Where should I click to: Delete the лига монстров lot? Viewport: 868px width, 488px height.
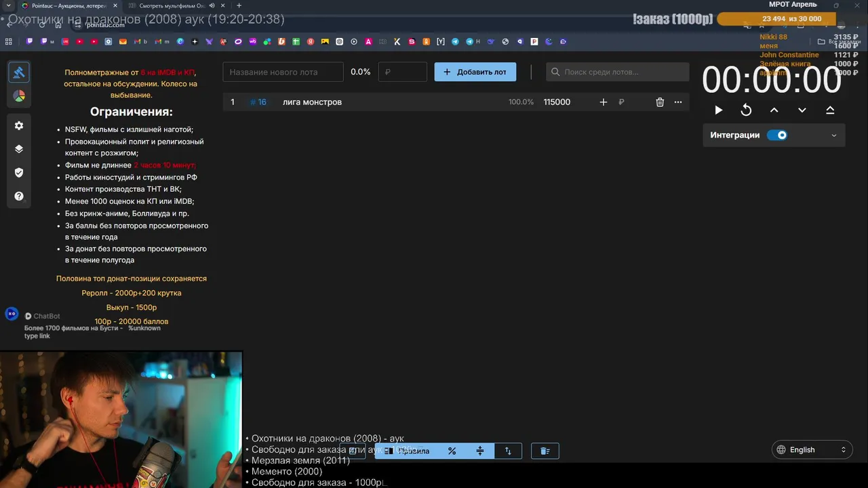click(660, 102)
